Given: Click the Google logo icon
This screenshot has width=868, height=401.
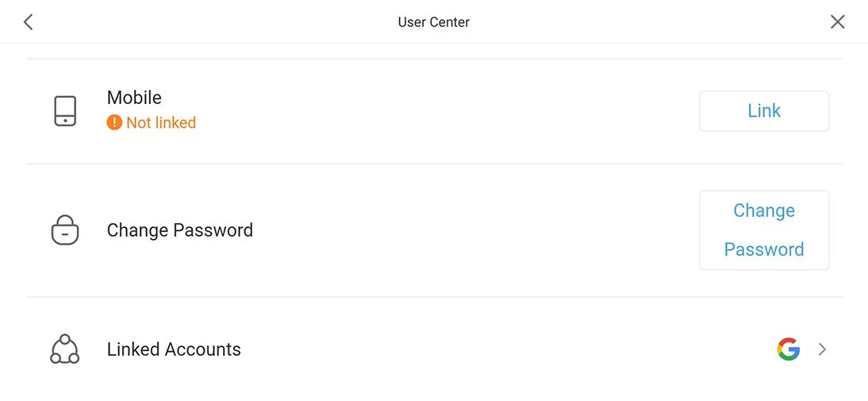Looking at the screenshot, I should click(788, 349).
